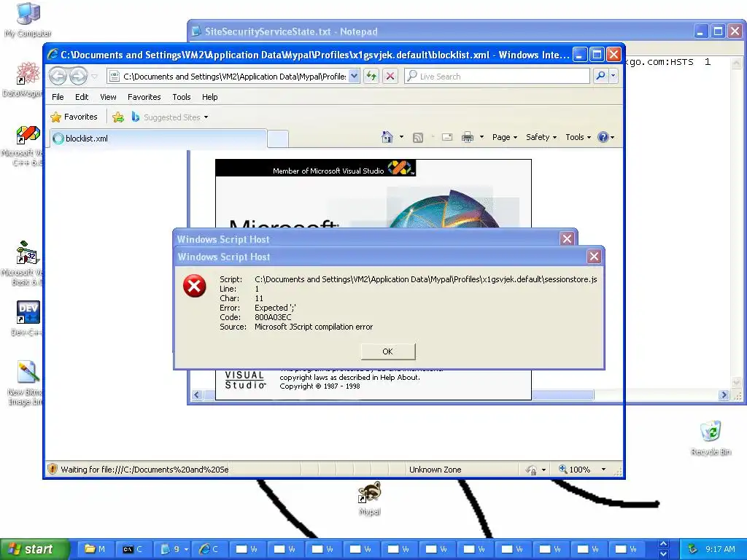Click into the Live Search box
The width and height of the screenshot is (747, 560).
(x=498, y=76)
